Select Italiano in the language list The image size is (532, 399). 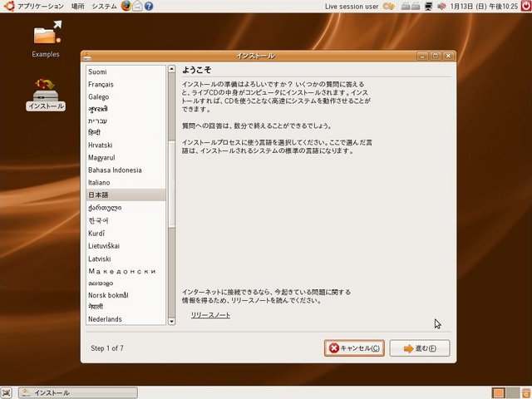(x=126, y=183)
